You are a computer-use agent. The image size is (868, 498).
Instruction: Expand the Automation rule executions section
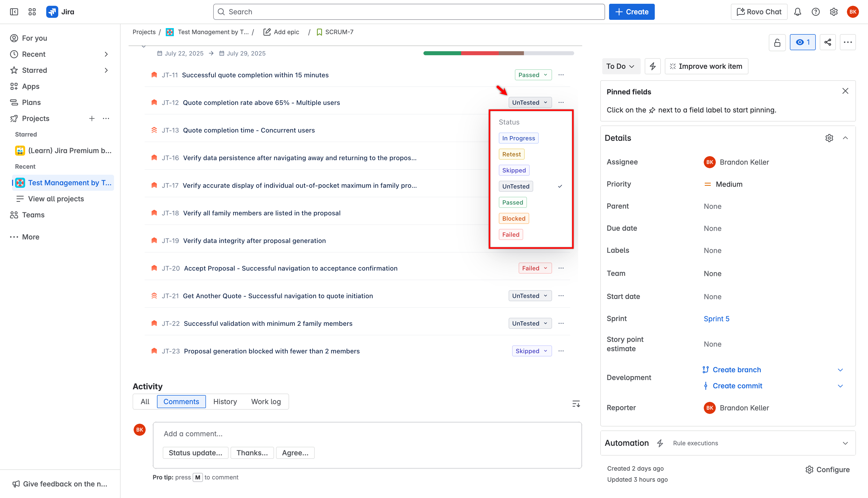coord(845,443)
